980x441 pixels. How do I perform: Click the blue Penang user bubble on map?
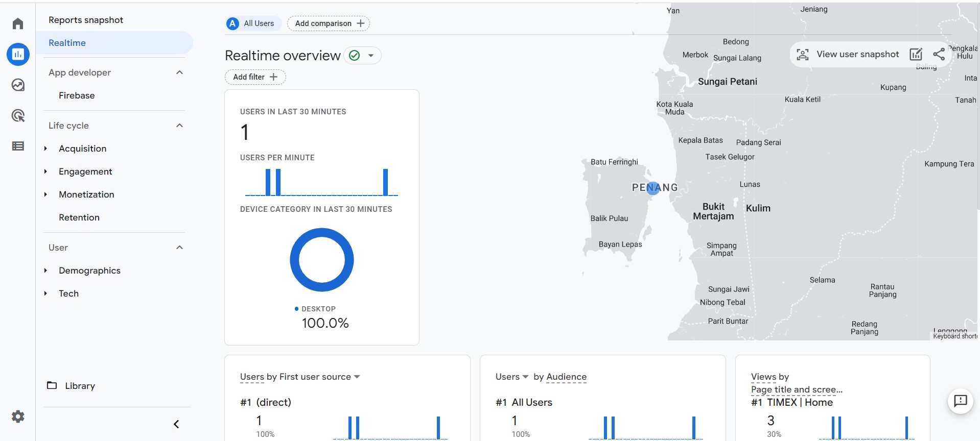coord(653,188)
